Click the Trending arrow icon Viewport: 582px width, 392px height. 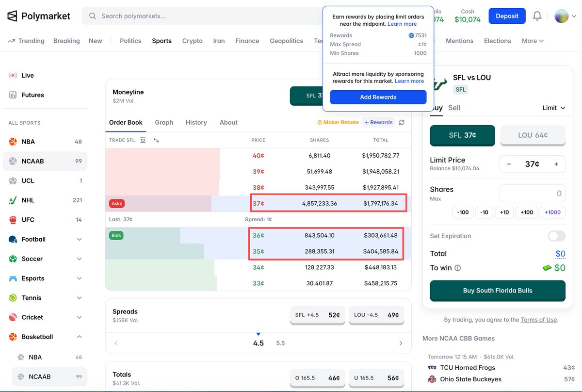coord(12,41)
